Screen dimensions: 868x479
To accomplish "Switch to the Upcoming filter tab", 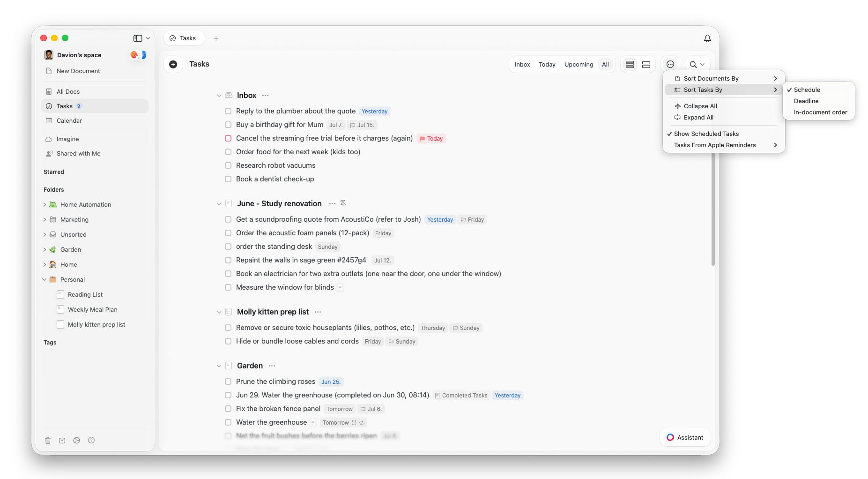I will coord(579,64).
